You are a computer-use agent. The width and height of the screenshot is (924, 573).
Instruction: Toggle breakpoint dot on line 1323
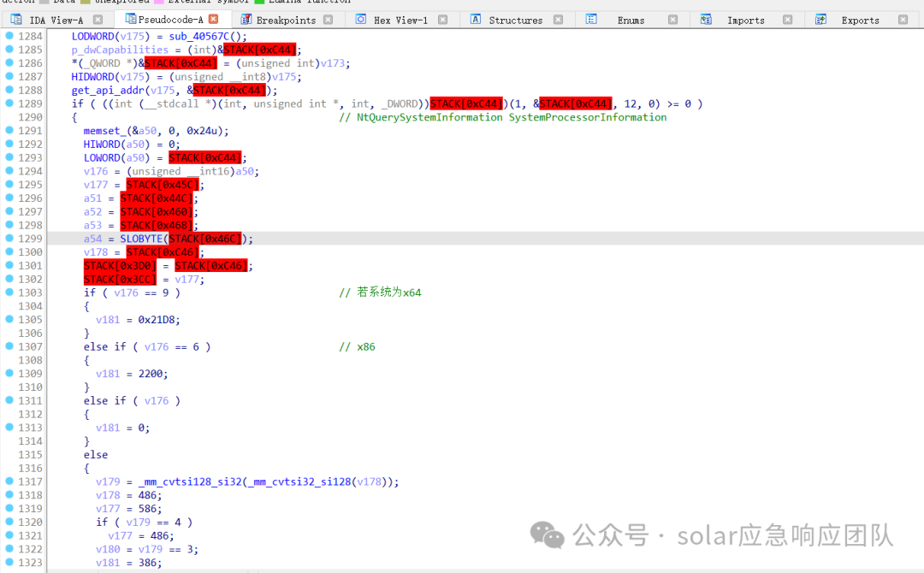(9, 562)
